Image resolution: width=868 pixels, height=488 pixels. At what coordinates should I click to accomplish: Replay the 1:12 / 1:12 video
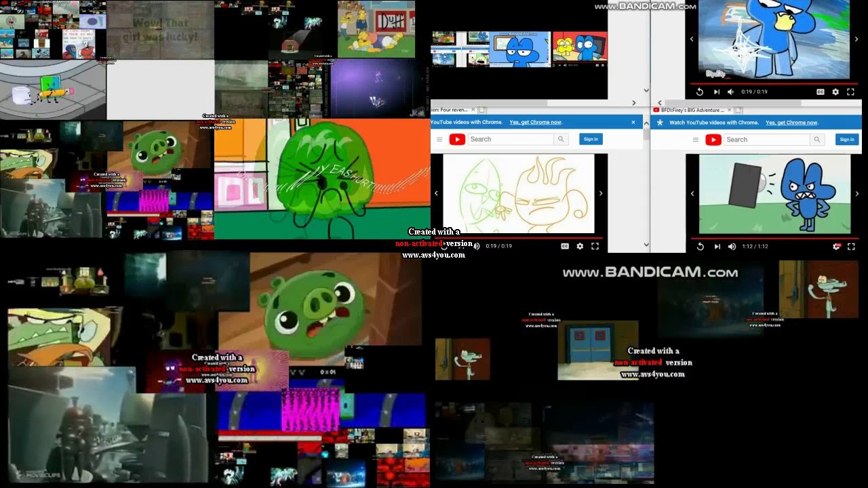tap(700, 247)
